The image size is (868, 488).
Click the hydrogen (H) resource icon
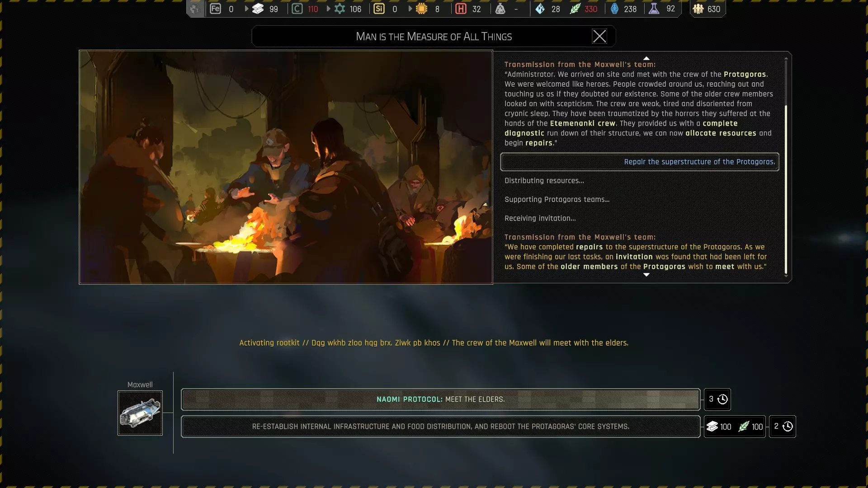coord(461,9)
